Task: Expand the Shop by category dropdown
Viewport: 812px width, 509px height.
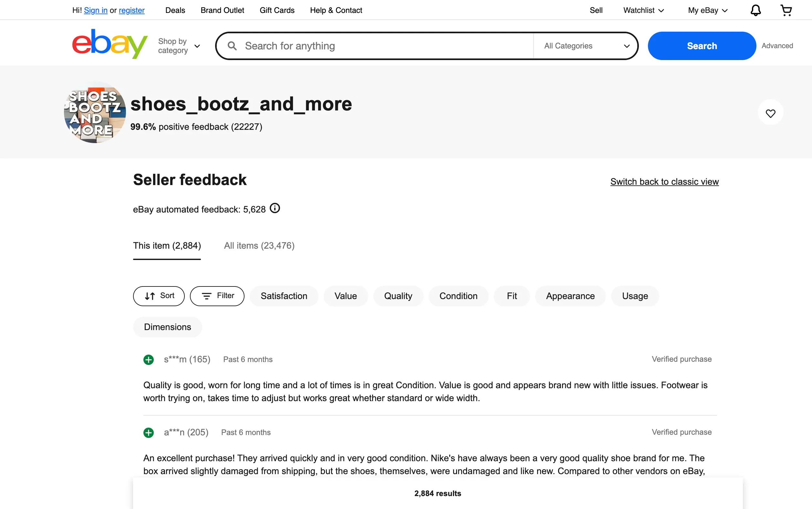Action: point(179,46)
